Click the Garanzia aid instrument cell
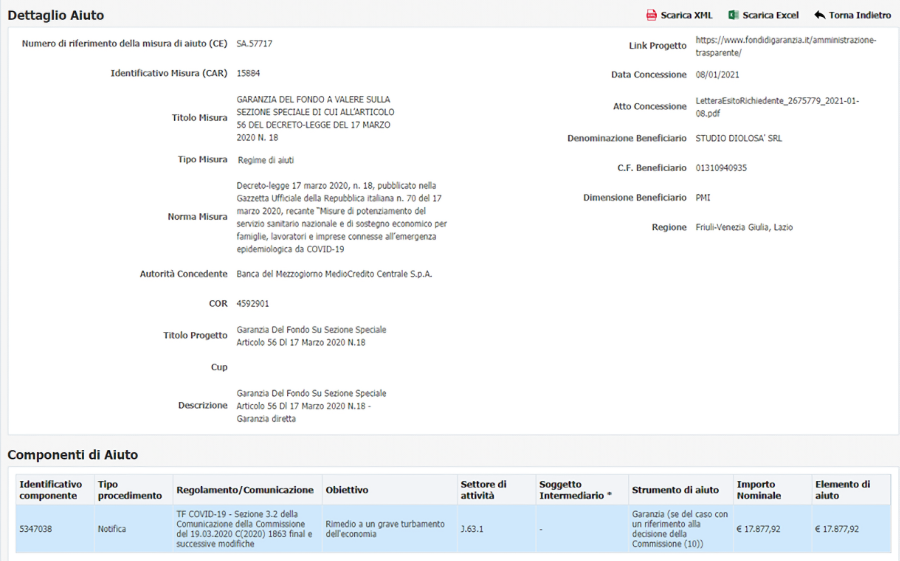Screen dimensions: 900x561 tap(681, 529)
